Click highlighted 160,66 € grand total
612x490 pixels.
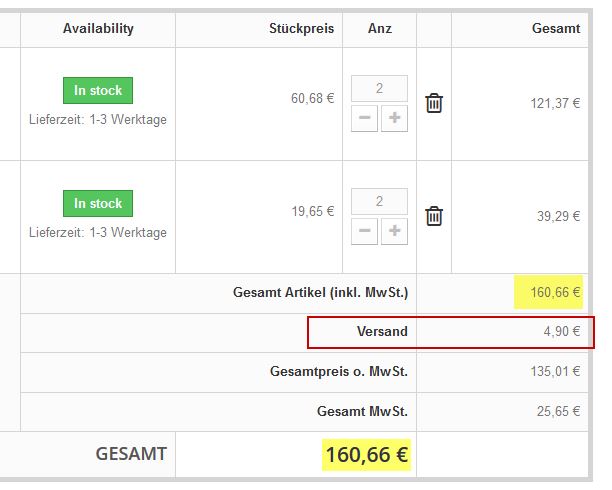(367, 454)
